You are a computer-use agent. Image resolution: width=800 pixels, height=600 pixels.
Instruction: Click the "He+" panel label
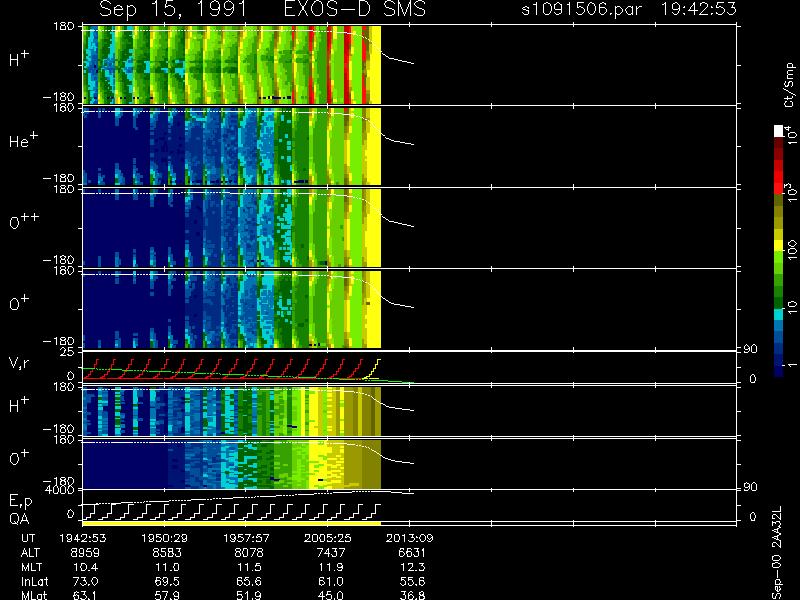tap(23, 140)
